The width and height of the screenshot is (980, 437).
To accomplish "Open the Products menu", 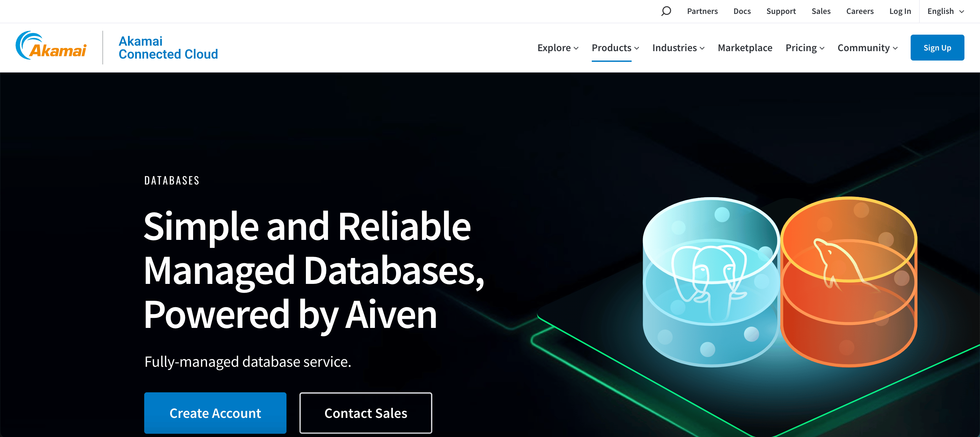I will 615,48.
